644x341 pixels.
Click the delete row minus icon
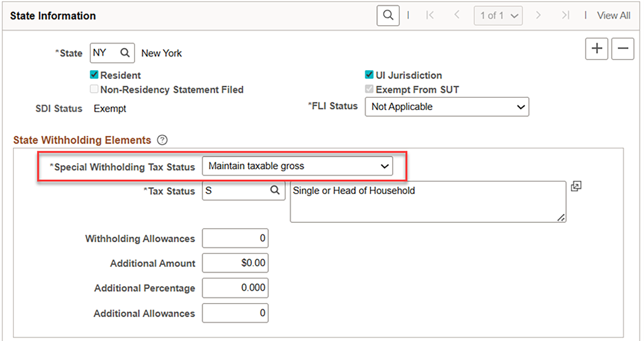(622, 49)
